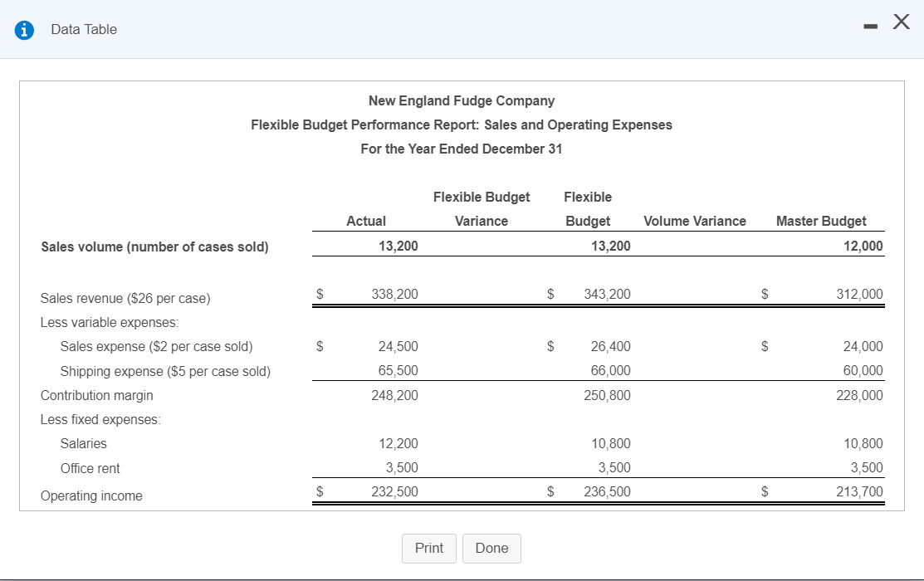
Task: Click master budget sales expense 24,000
Action: click(863, 346)
